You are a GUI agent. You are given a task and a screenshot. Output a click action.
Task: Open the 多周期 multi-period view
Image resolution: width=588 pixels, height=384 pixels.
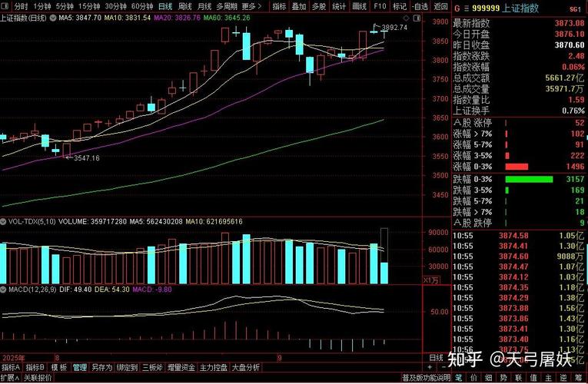pos(225,6)
